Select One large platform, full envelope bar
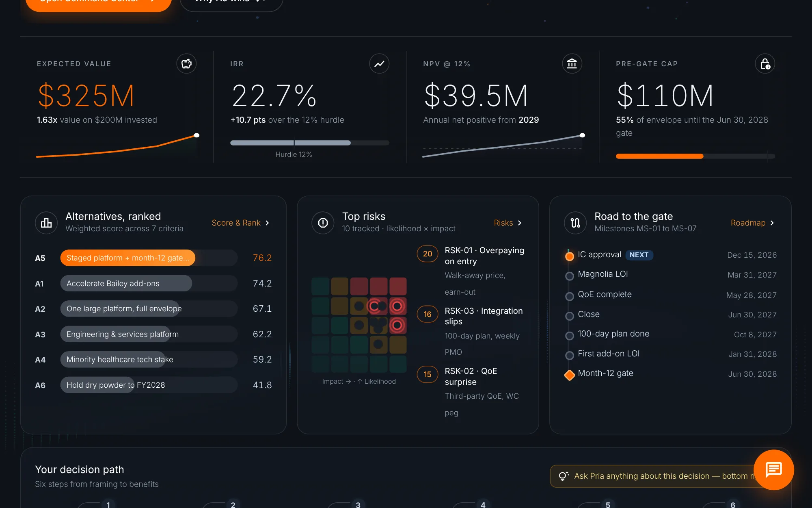812x508 pixels. pos(149,309)
